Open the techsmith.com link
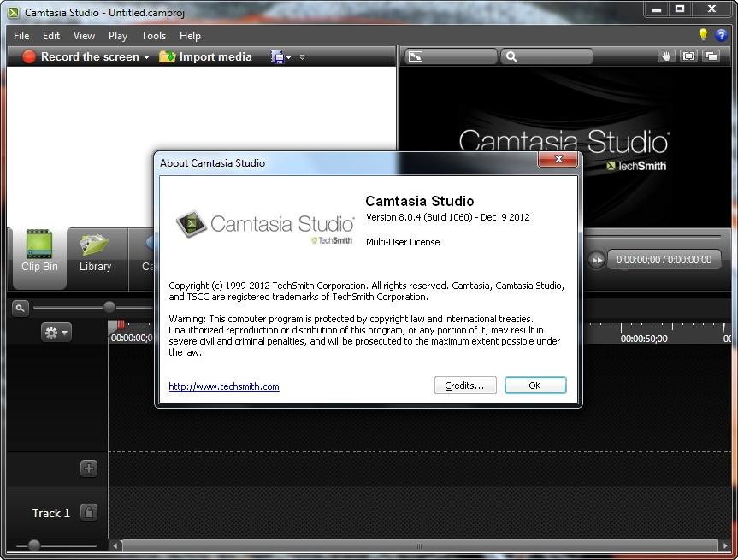 pyautogui.click(x=224, y=386)
